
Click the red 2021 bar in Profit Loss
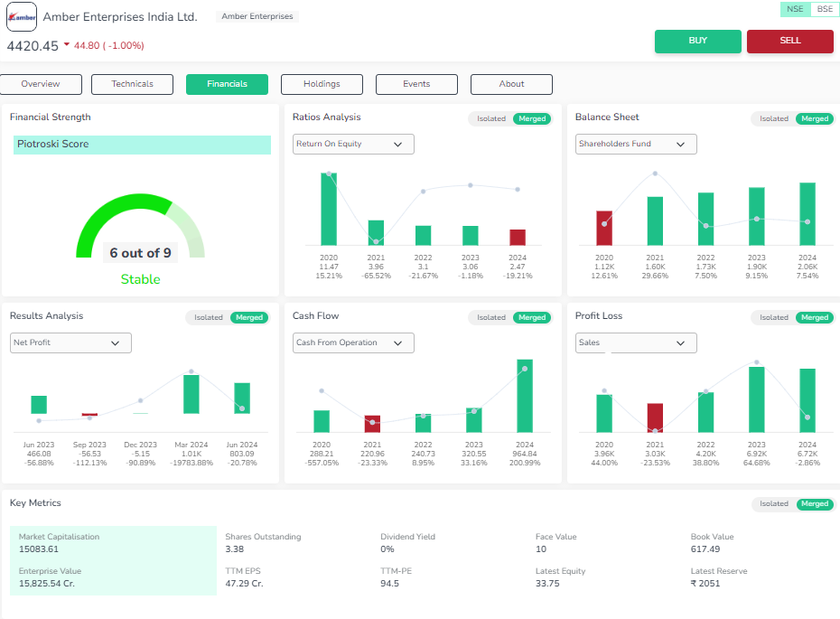[655, 418]
